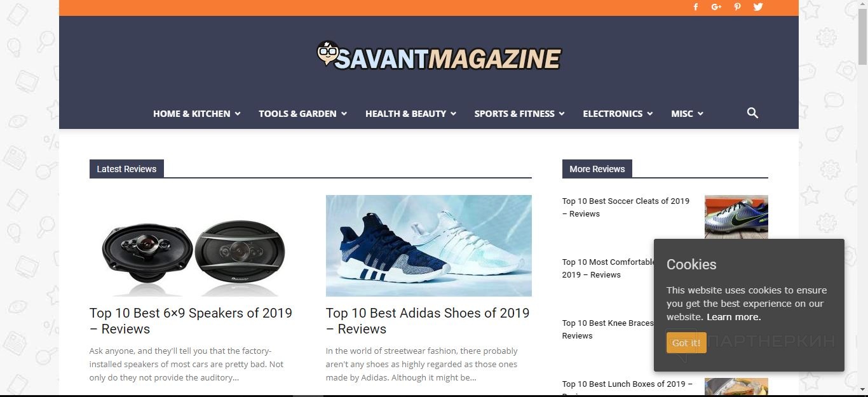Open the Twitter social icon
The image size is (868, 397).
pyautogui.click(x=758, y=7)
